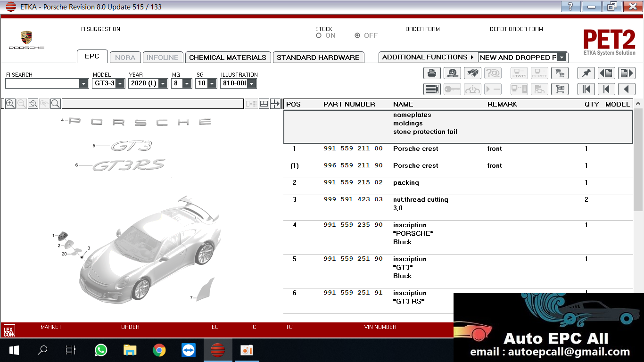Click the single-bar left arrow icon
The height and width of the screenshot is (362, 644).
[x=606, y=89]
